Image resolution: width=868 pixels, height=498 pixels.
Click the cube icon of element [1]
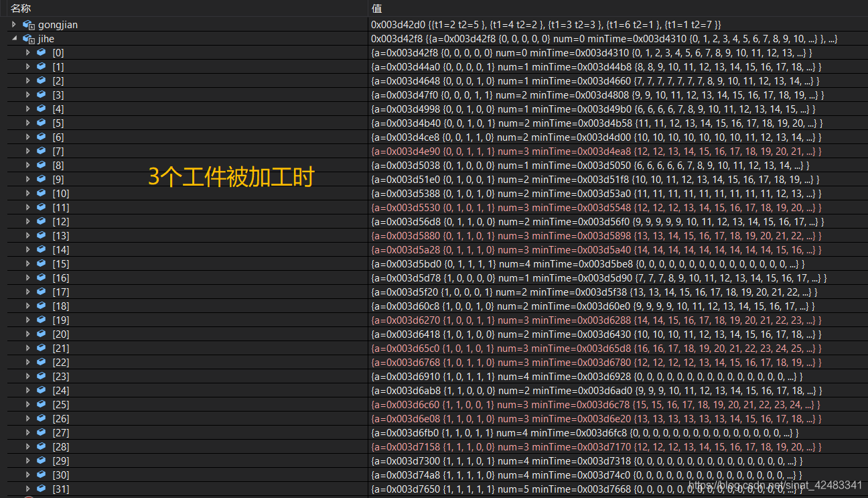point(42,66)
